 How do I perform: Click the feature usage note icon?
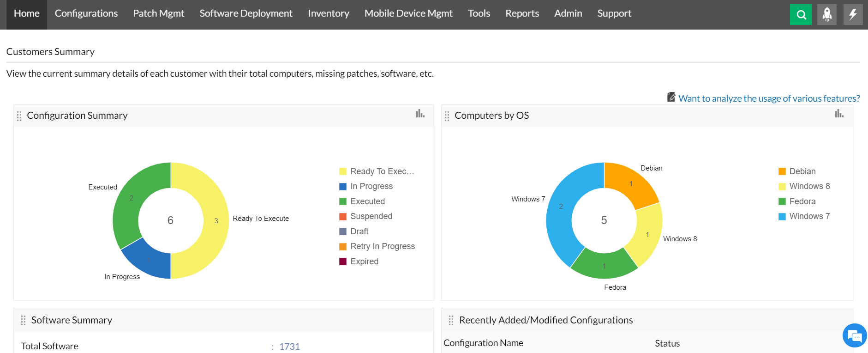click(671, 97)
